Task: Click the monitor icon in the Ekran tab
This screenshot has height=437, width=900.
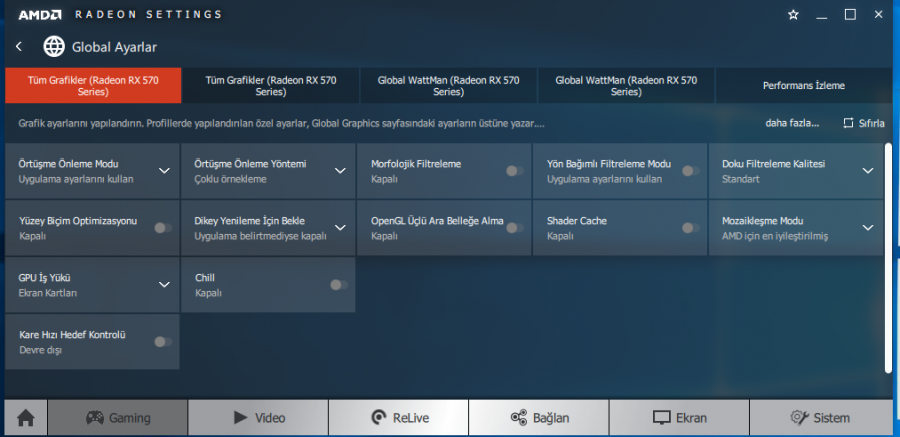Action: coord(662,417)
